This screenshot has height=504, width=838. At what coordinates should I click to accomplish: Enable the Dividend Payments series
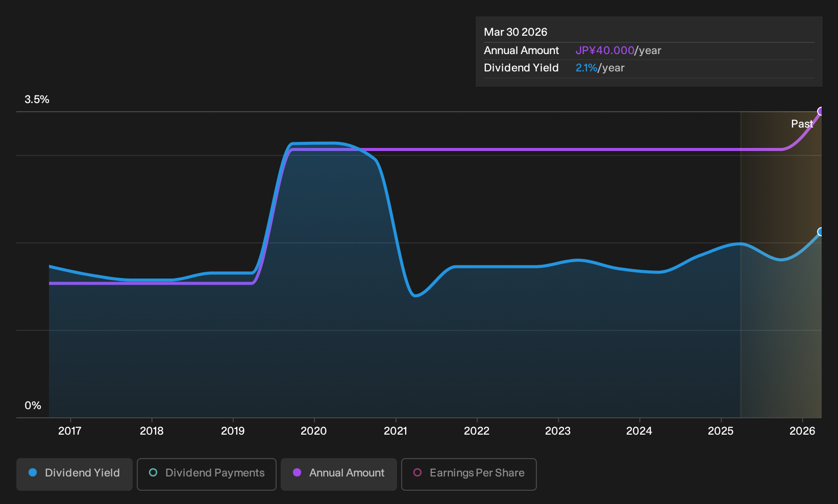click(x=207, y=474)
